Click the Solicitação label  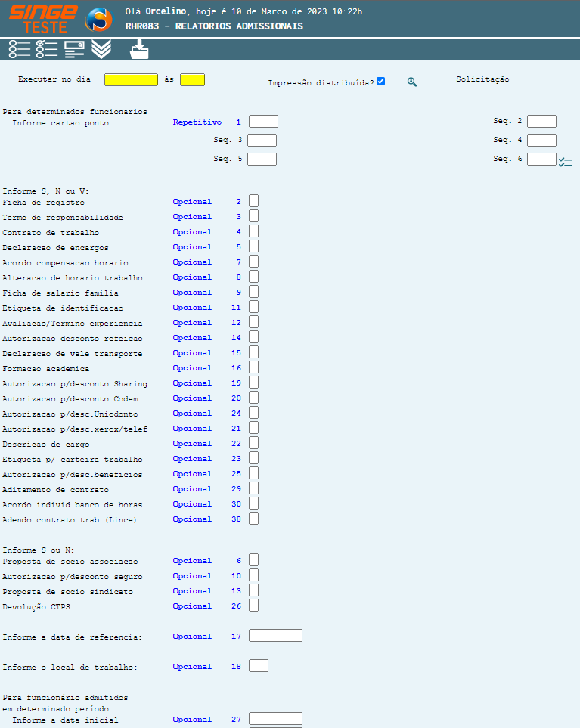coord(482,79)
